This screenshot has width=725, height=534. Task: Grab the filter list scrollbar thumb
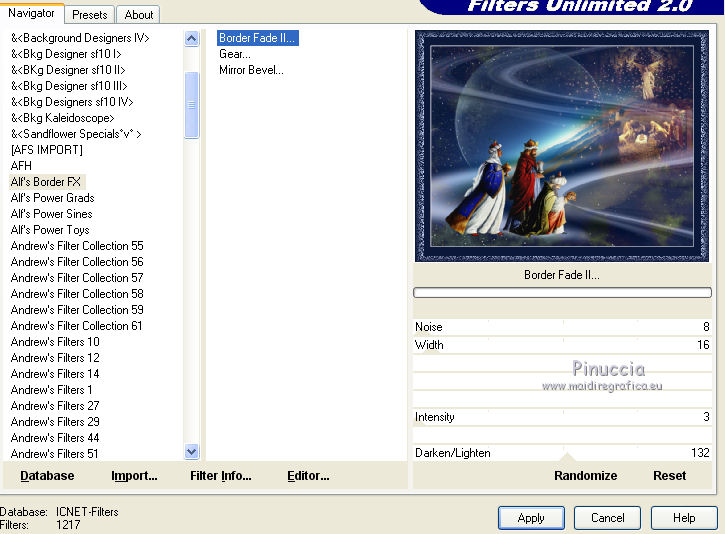[x=191, y=105]
